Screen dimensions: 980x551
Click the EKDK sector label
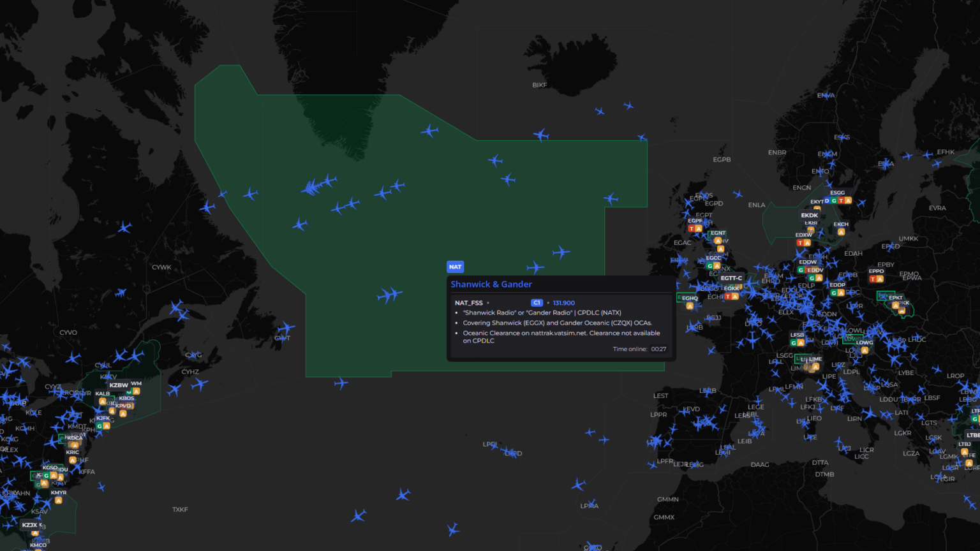tap(809, 216)
